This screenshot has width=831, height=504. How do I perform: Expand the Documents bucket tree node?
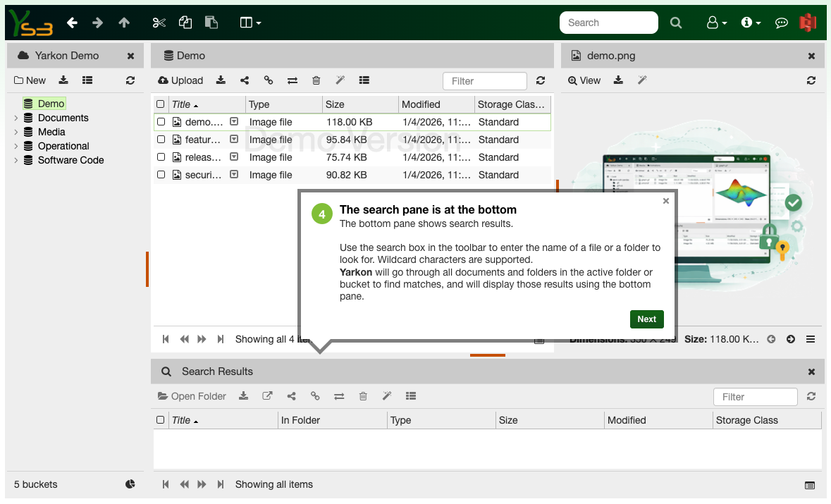16,118
